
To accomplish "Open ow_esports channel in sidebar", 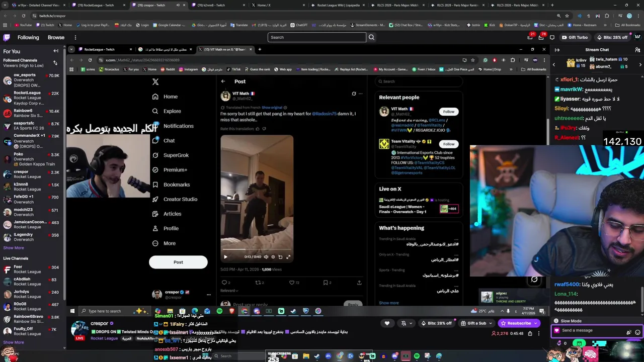I will coord(31,80).
